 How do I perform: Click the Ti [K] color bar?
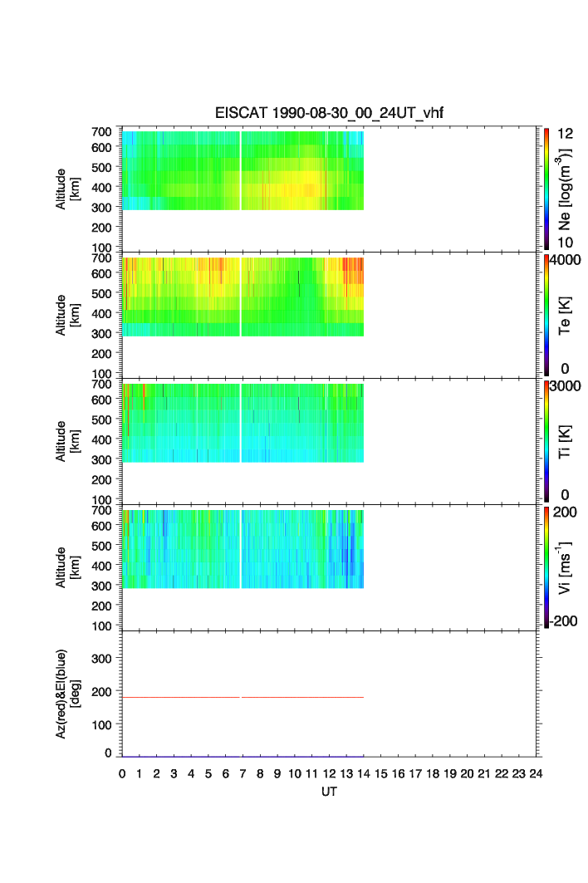coord(546,442)
